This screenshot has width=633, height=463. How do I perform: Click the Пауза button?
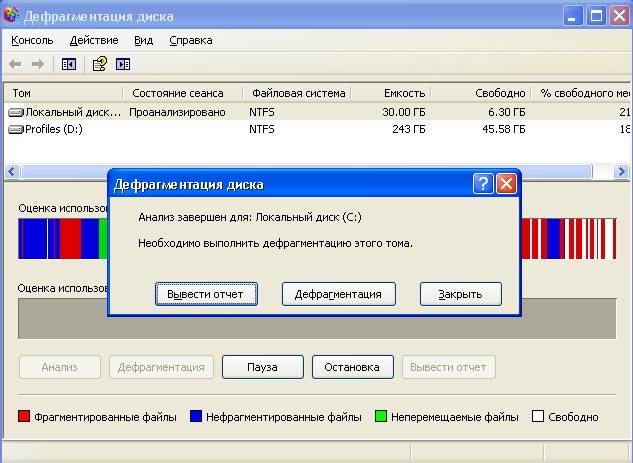[x=262, y=367]
